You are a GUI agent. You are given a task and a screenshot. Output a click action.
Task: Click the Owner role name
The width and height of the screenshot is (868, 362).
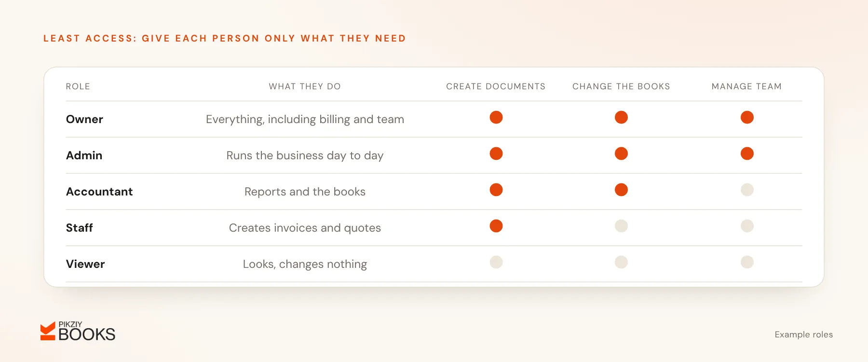pos(84,119)
